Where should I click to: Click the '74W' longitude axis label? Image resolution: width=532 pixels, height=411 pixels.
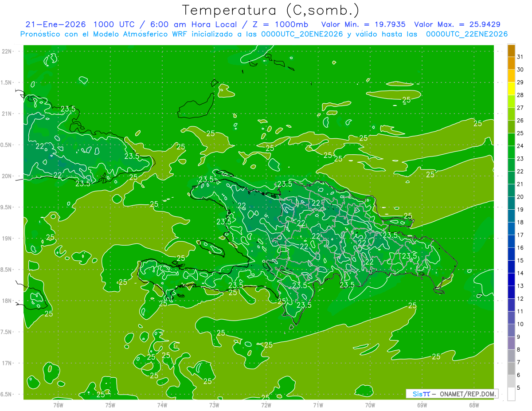point(162,405)
